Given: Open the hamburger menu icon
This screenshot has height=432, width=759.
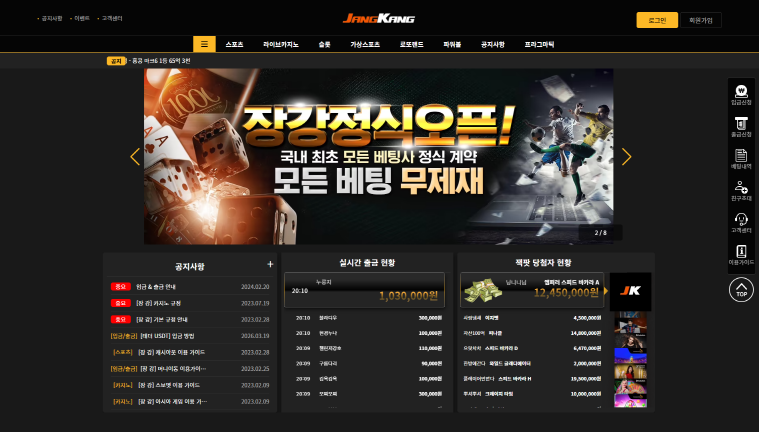Looking at the screenshot, I should (204, 44).
